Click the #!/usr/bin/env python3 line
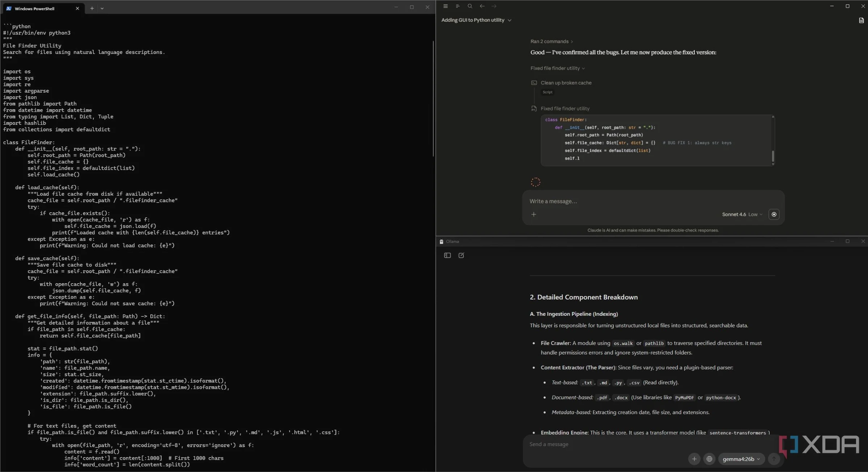Screen dimensions: 868x472 click(x=37, y=33)
